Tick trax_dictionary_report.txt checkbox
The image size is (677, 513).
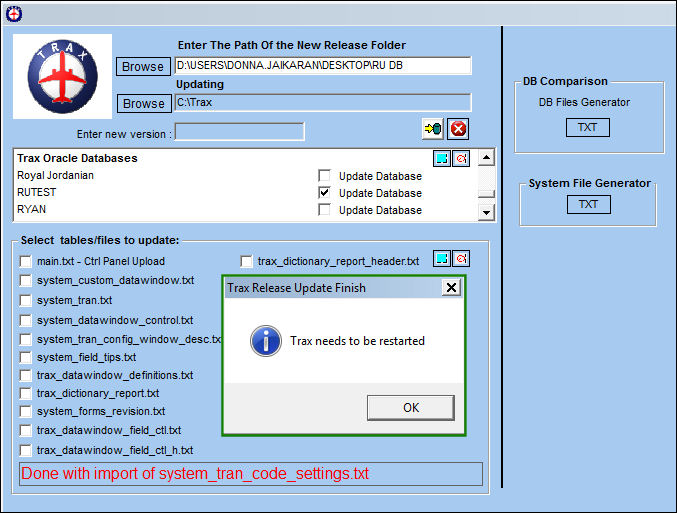(x=25, y=393)
